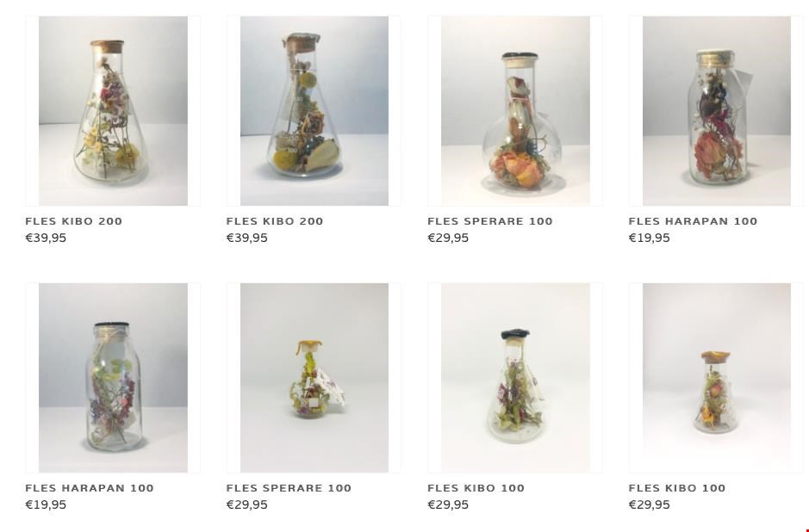
Task: Click the FLES KIBO 100 title under the orange-sealed flask
Action: click(677, 488)
